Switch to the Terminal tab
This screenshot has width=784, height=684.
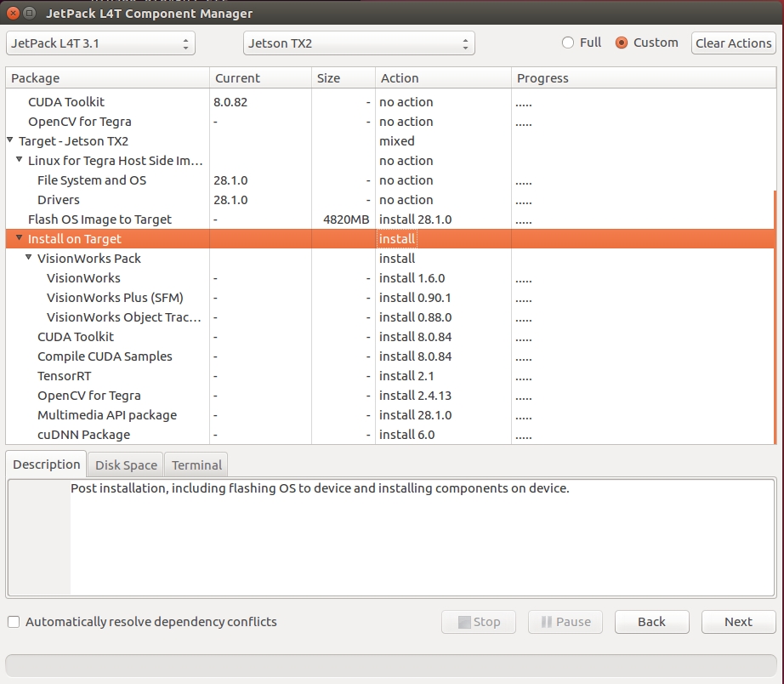(196, 465)
